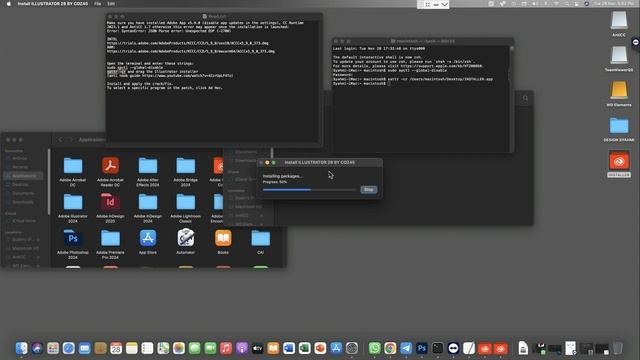Open the Adobe Acrobat DC folder

[73, 172]
